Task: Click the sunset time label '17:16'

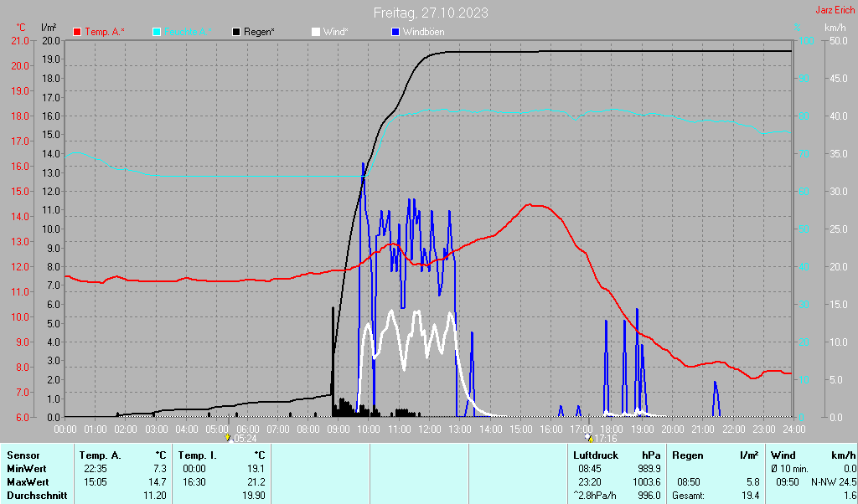Action: 606,439
